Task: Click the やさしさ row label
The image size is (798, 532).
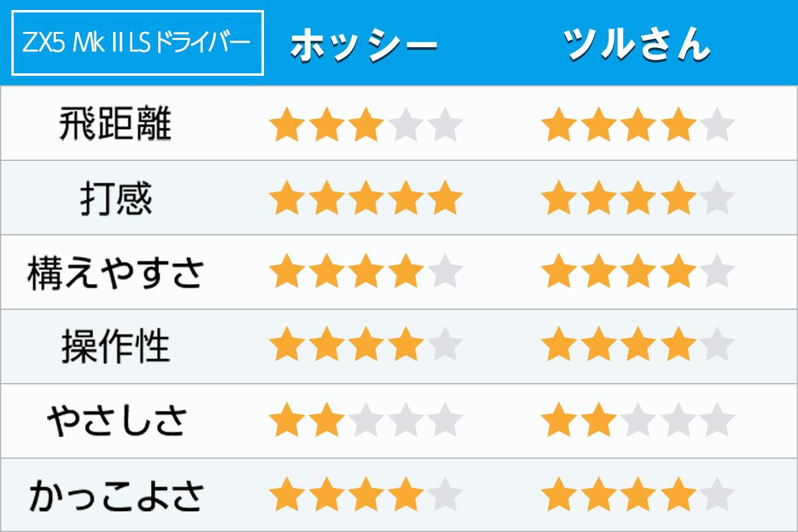Action: 116,422
